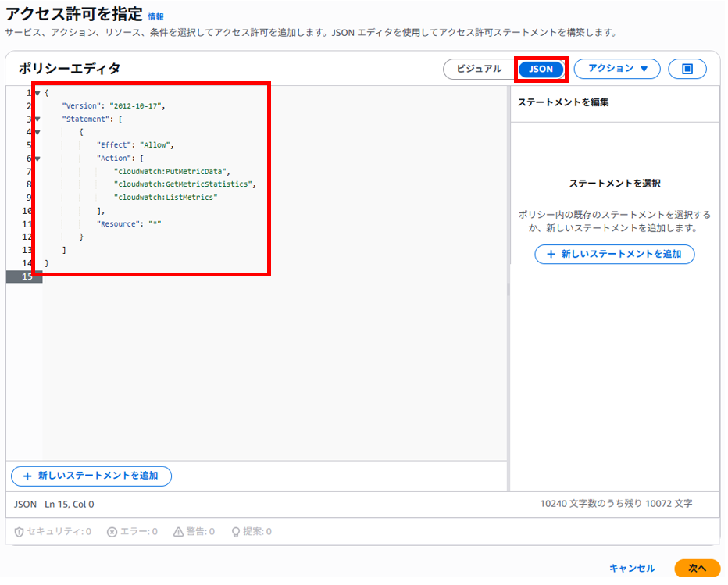The image size is (728, 585).
Task: Click the vertical panel divider handle
Action: 509,289
